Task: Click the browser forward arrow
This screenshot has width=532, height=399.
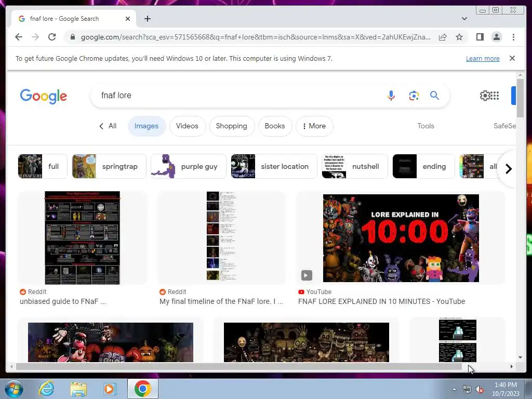Action: (x=35, y=37)
